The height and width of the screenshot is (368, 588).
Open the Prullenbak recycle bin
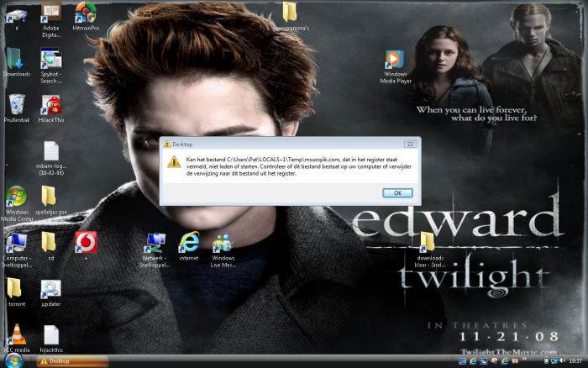[x=17, y=108]
